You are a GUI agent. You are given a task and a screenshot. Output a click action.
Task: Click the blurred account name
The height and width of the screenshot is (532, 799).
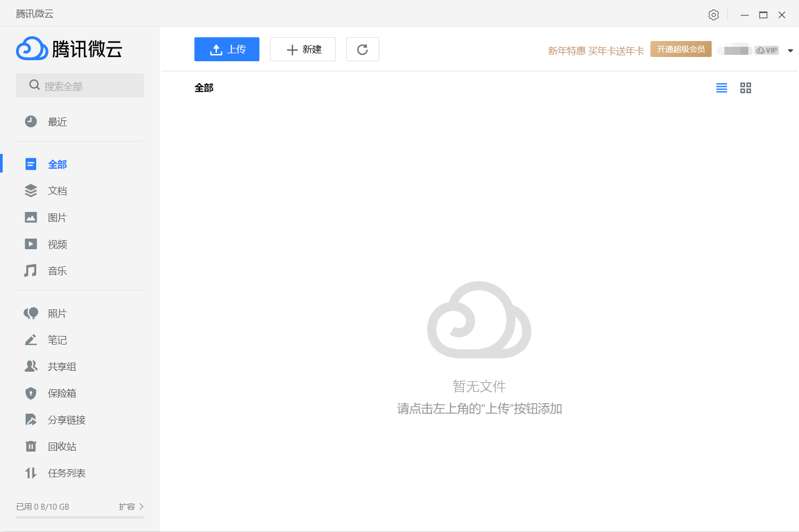[x=735, y=50]
